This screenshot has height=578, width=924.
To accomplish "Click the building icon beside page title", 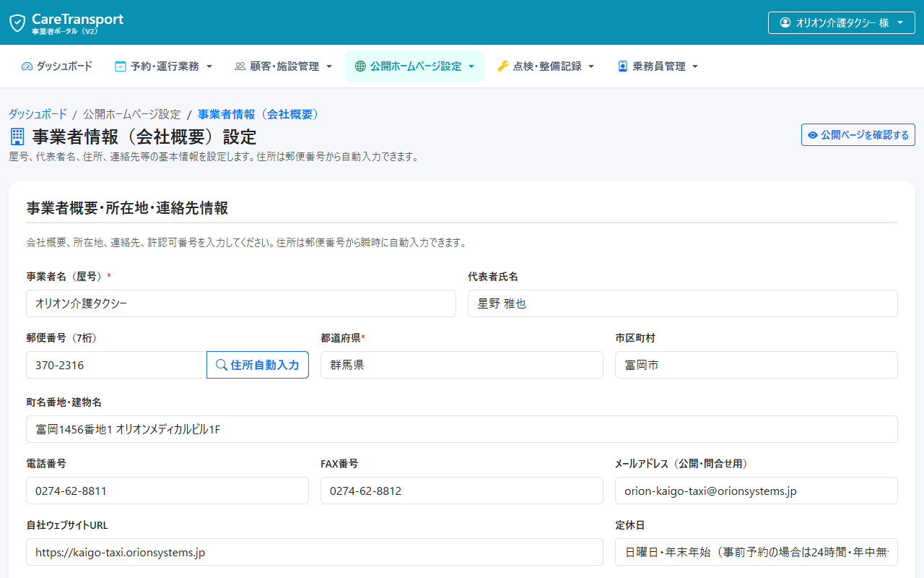I will (x=17, y=137).
